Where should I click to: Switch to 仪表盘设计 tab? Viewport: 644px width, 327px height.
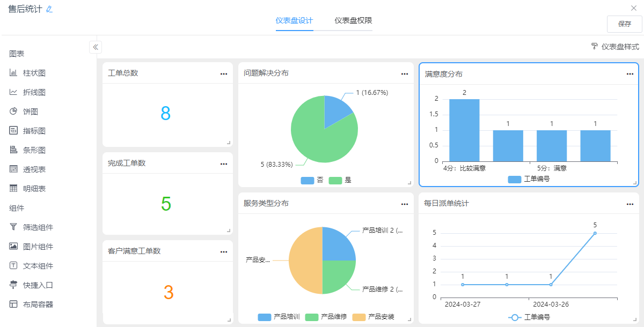click(294, 21)
